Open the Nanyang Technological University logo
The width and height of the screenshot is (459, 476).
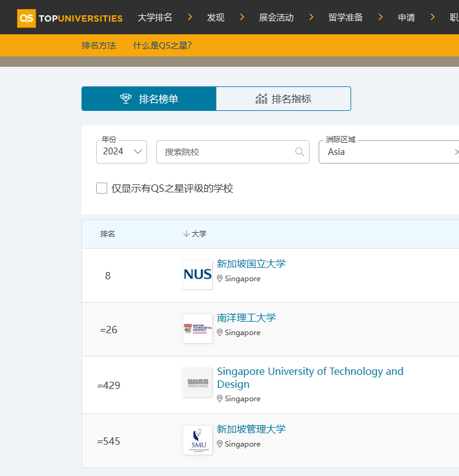197,328
